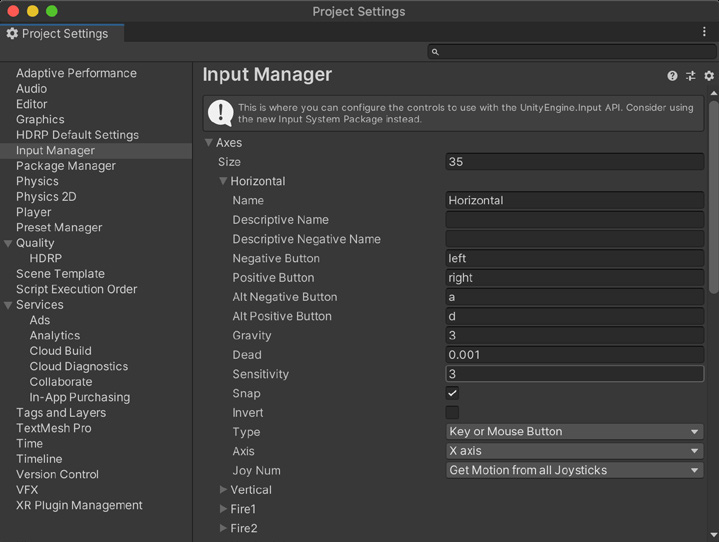
Task: Click the Sensitivity value field
Action: (x=575, y=374)
